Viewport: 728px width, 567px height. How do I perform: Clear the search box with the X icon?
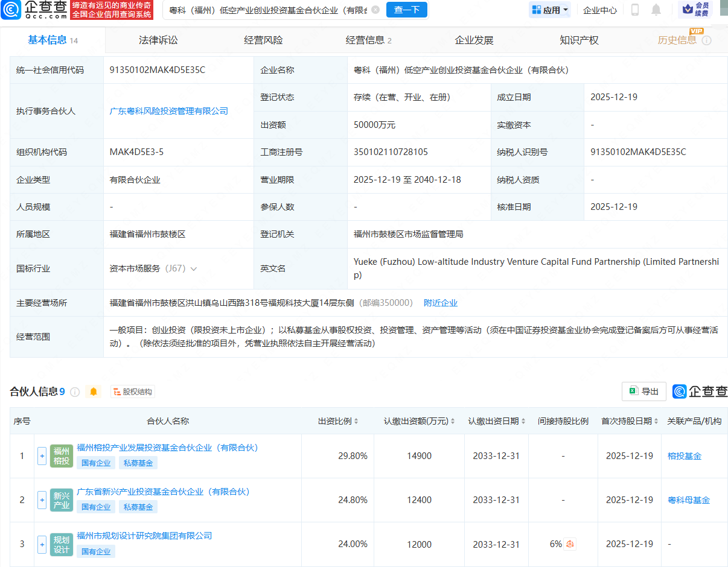click(375, 10)
